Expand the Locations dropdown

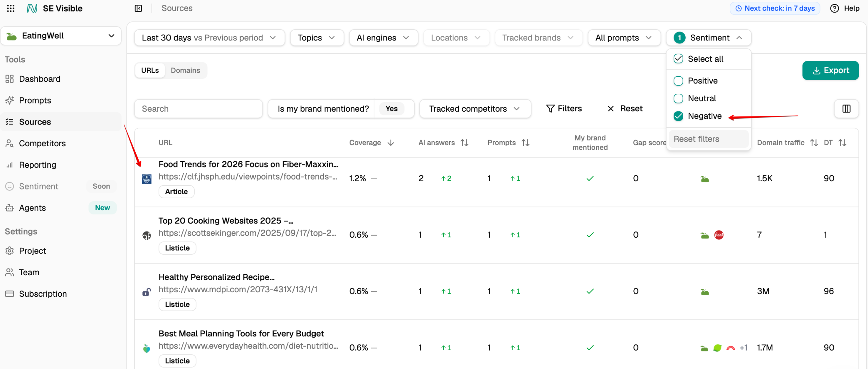click(x=456, y=38)
